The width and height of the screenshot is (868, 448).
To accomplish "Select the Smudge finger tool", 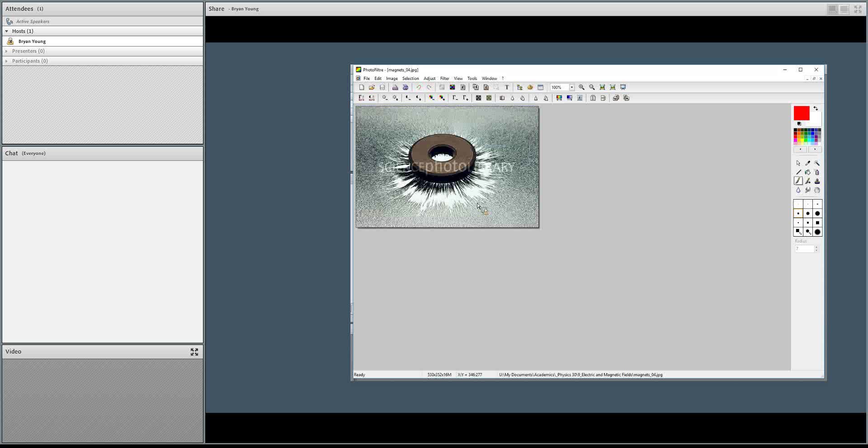I will [x=808, y=190].
